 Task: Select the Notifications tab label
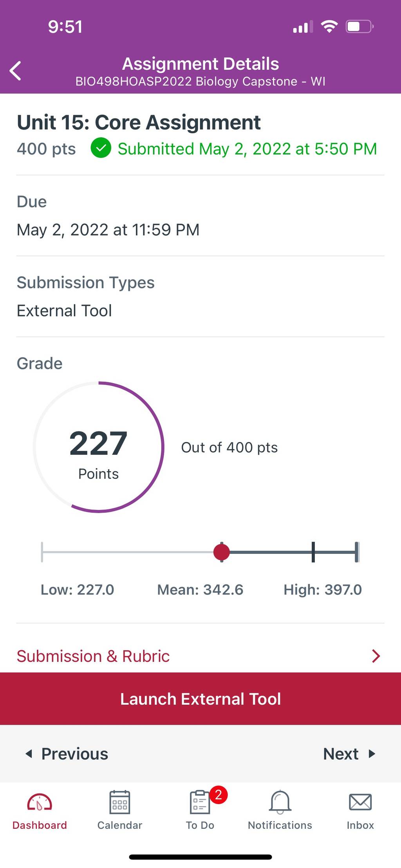[280, 825]
